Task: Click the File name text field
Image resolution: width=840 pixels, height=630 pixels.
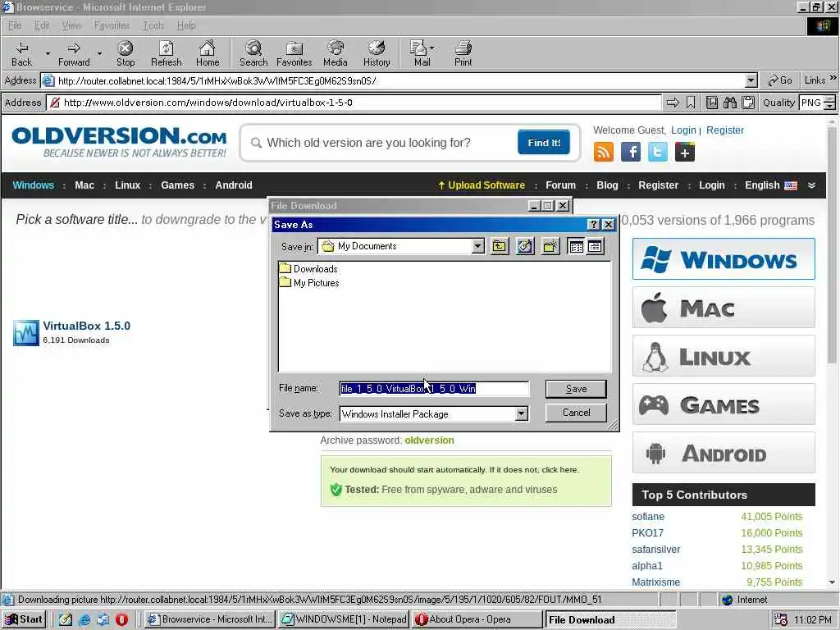Action: [x=435, y=389]
